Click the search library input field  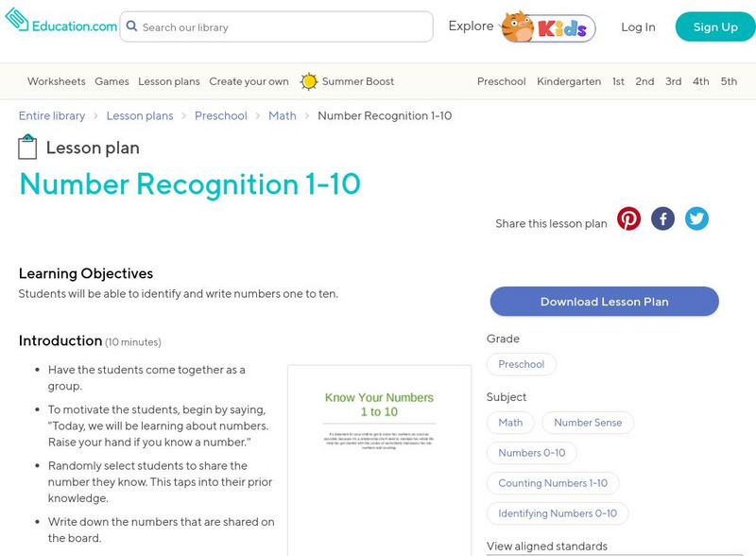point(283,27)
